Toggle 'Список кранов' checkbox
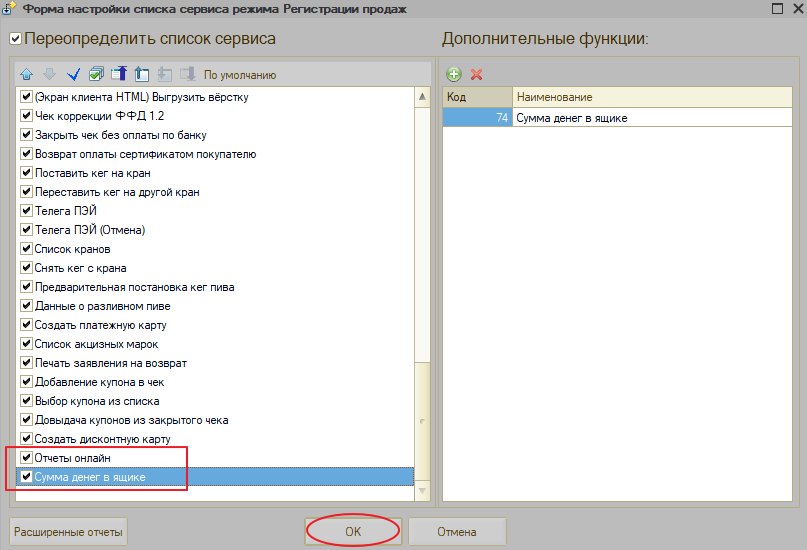807x550 pixels. pos(26,249)
